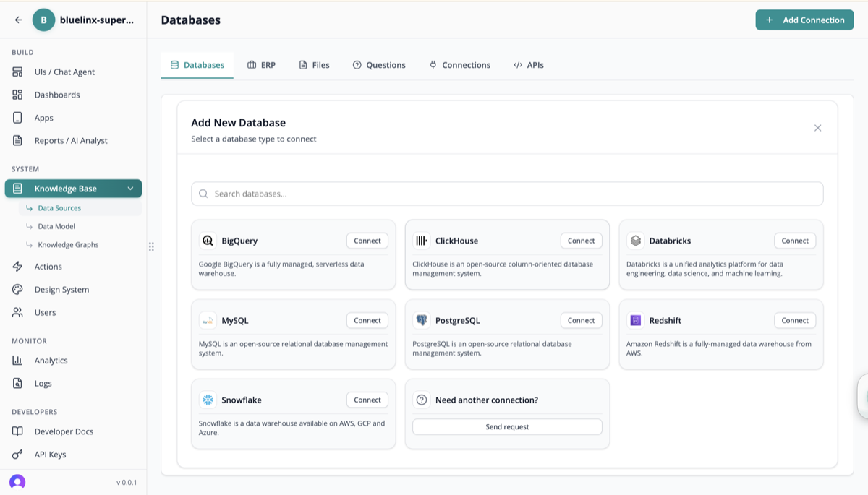Click the Need another connection? text
Screen dimensions: 868x495
[x=487, y=400]
